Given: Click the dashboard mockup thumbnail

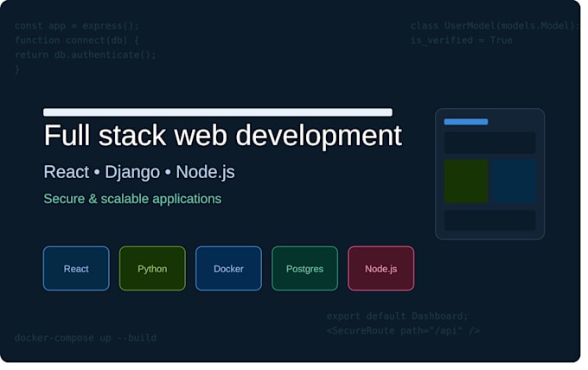Looking at the screenshot, I should 489,174.
